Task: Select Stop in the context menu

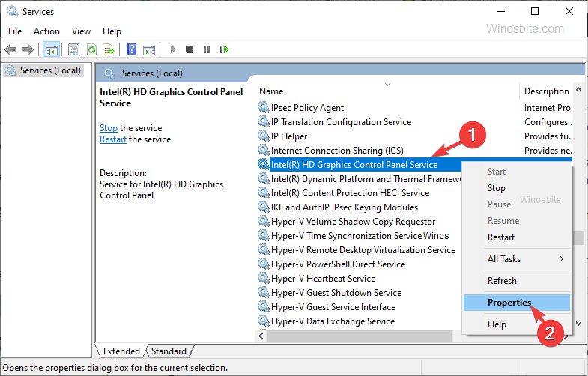Action: 517,188
